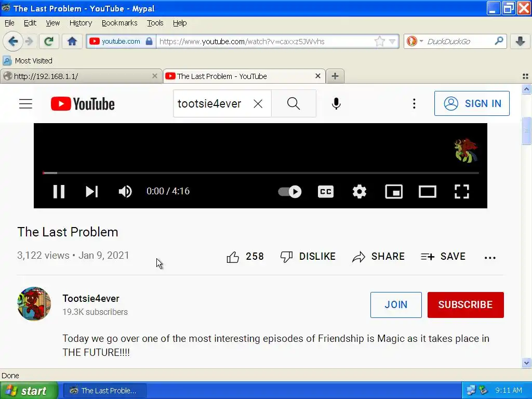Open the Most Visited bookmarks folder

coord(28,61)
